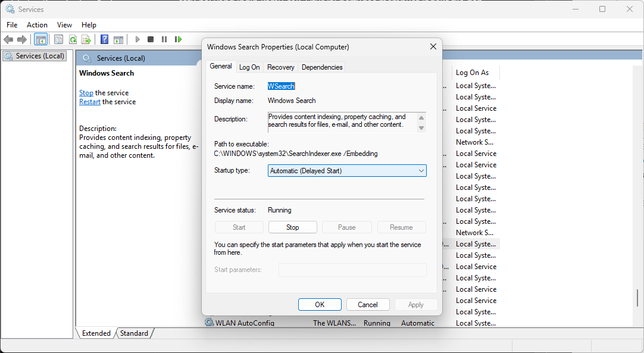
Task: Click Cancel in the properties dialog
Action: [368, 305]
